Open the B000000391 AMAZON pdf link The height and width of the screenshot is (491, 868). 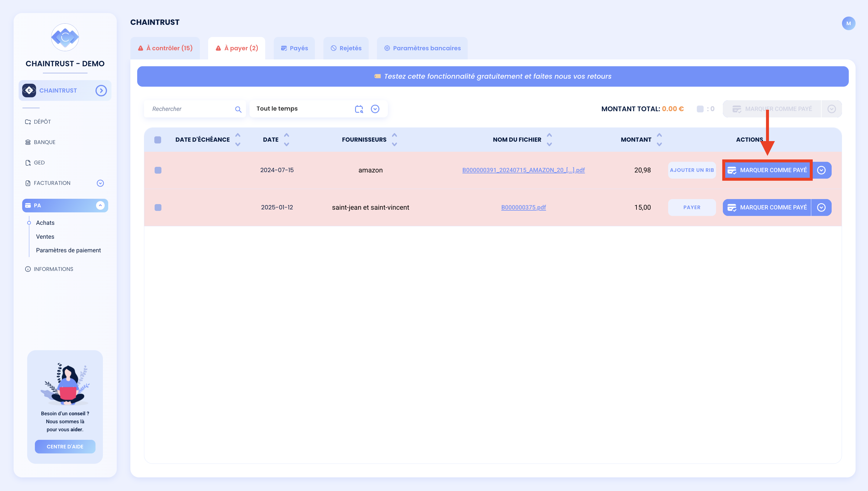tap(523, 170)
